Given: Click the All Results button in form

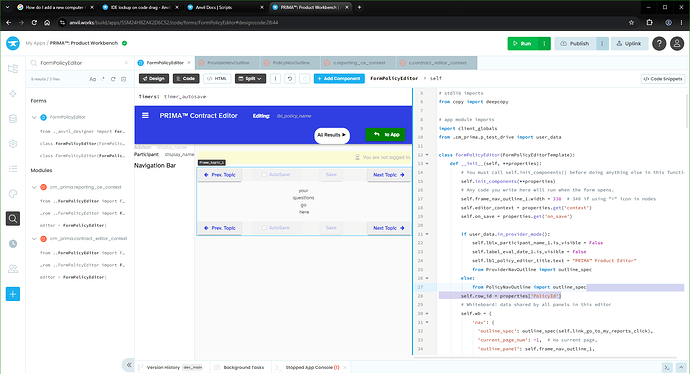Looking at the screenshot, I should [x=332, y=135].
